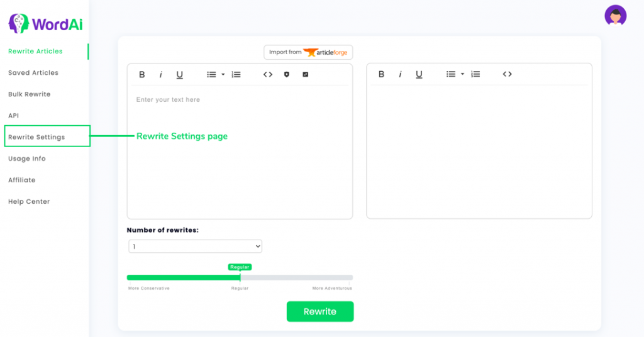Open the Number of rewrites dropdown

pos(195,246)
